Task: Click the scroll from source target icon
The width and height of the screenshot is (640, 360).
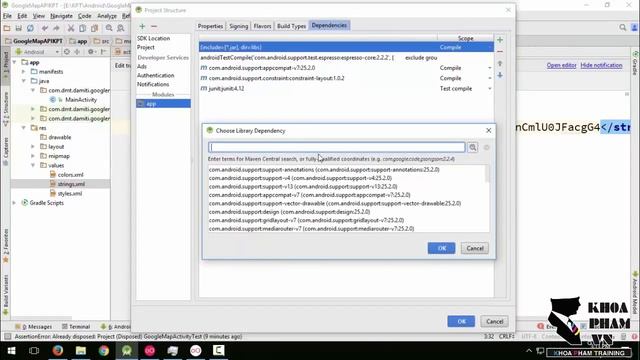Action: (x=67, y=52)
